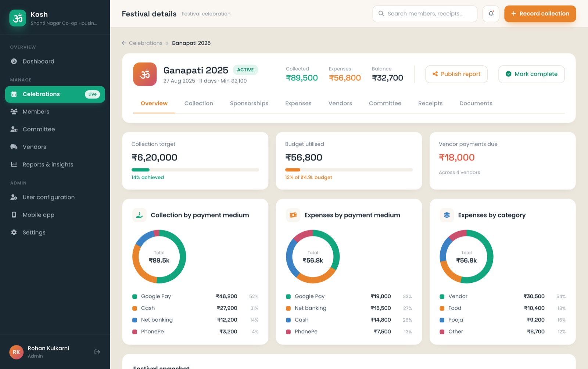Open the Sponsorships tab

point(249,104)
